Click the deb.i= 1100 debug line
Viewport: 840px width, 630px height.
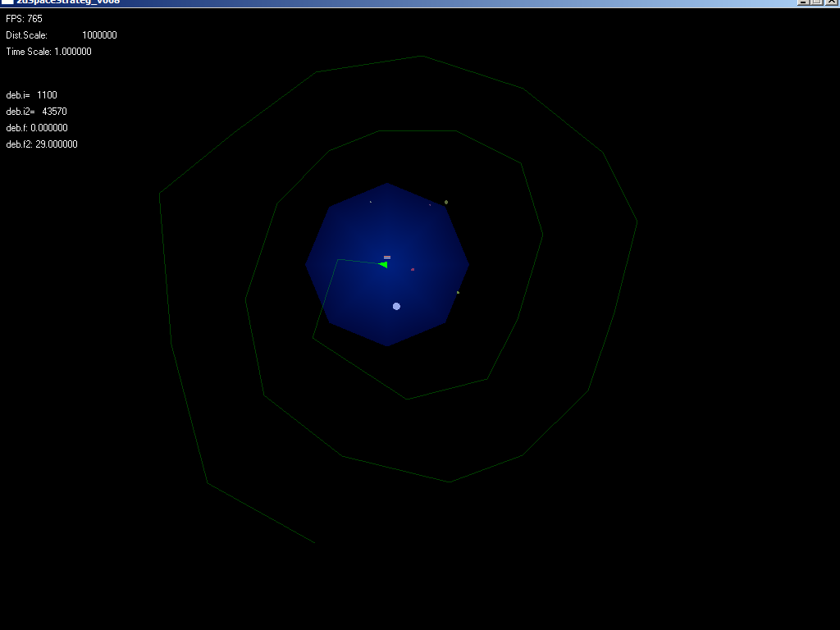coord(32,95)
